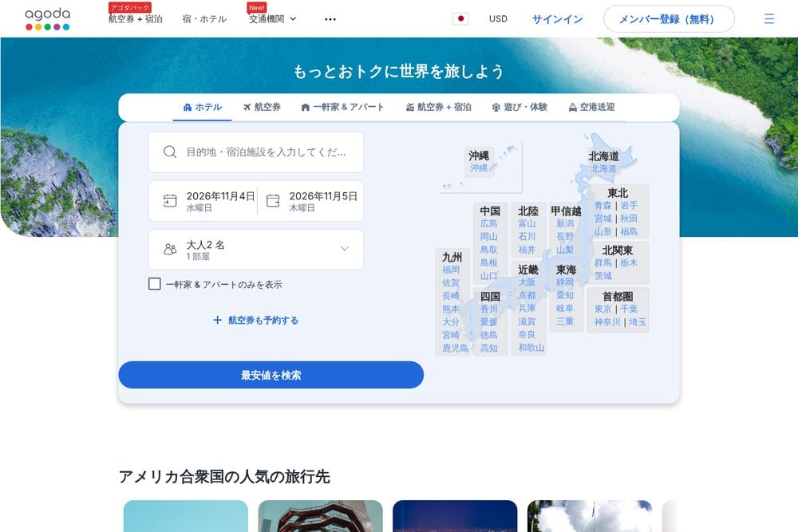Click the check-out calendar icon
798x532 pixels.
click(x=273, y=201)
